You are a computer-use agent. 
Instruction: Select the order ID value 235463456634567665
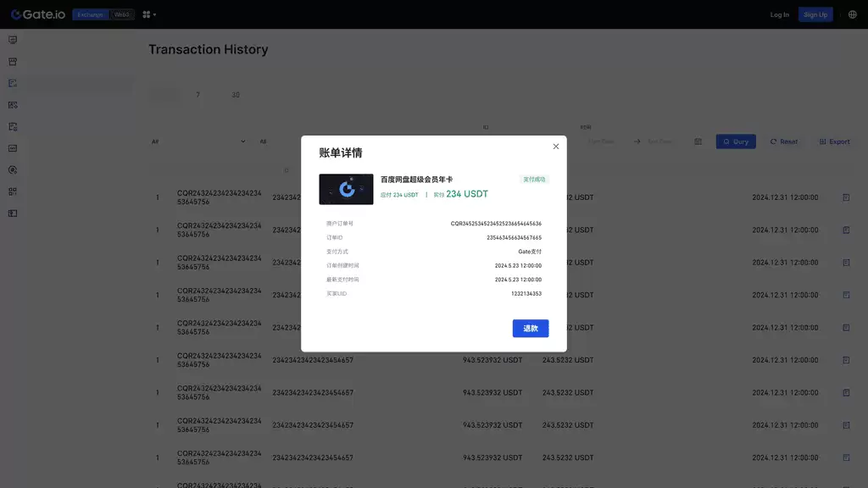tap(515, 237)
